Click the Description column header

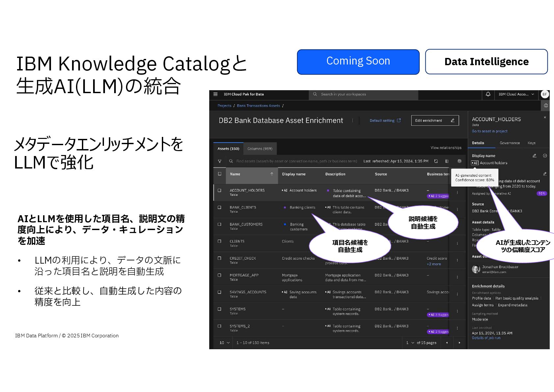coord(335,174)
